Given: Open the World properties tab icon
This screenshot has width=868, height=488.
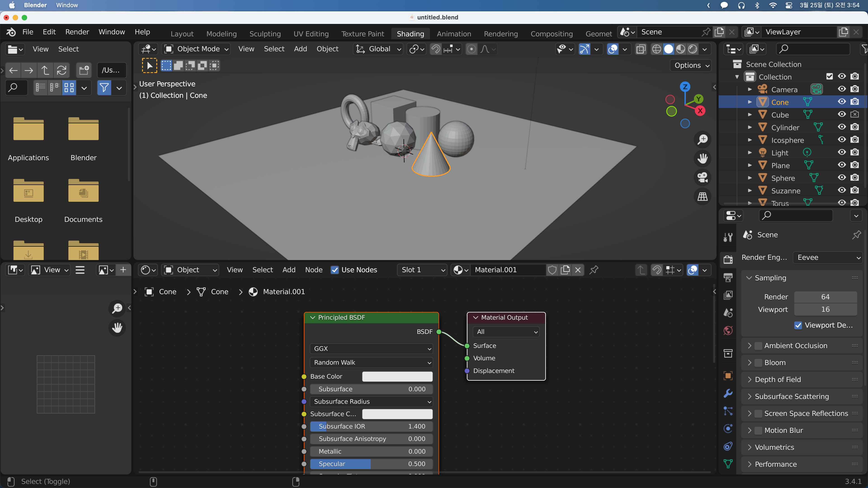Looking at the screenshot, I should pyautogui.click(x=728, y=330).
